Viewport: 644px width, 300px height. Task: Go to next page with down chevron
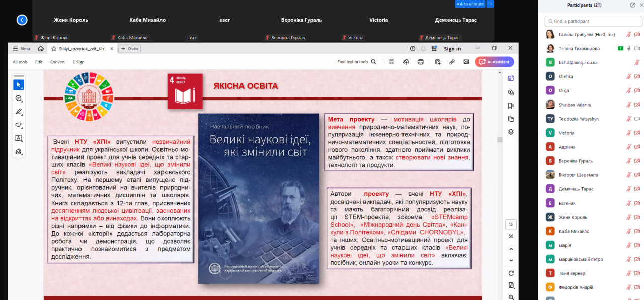[511, 260]
